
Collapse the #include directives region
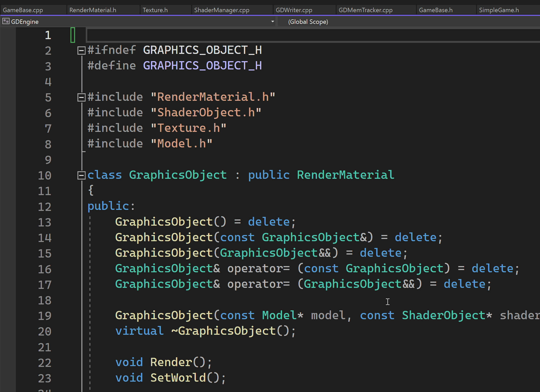pos(81,97)
